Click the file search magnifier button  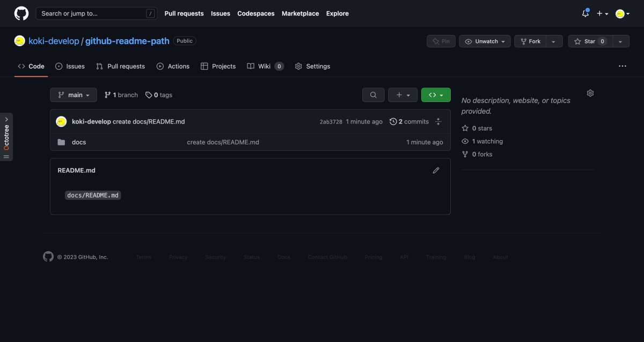coord(374,95)
